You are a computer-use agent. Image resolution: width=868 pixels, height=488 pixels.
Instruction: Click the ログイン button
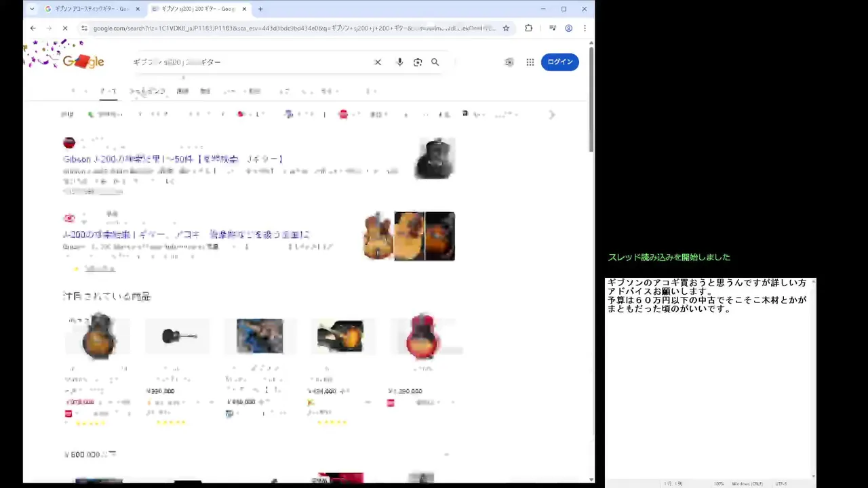point(560,62)
